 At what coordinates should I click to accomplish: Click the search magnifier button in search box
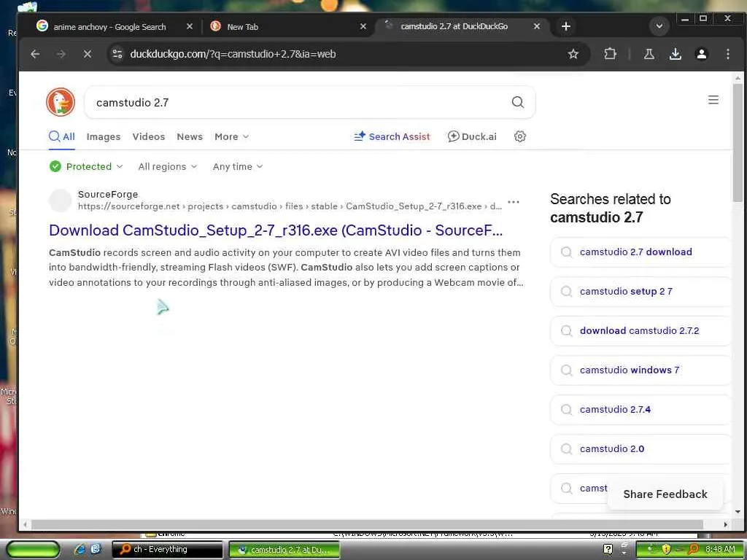point(517,102)
